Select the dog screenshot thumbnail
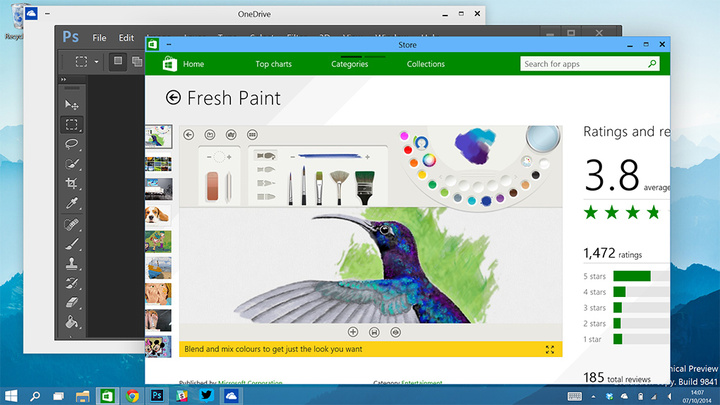This screenshot has width=720, height=405. click(158, 214)
